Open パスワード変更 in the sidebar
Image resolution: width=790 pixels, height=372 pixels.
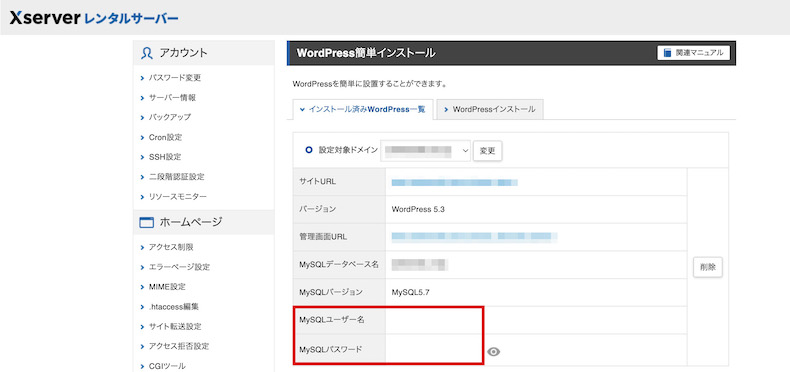pyautogui.click(x=174, y=78)
